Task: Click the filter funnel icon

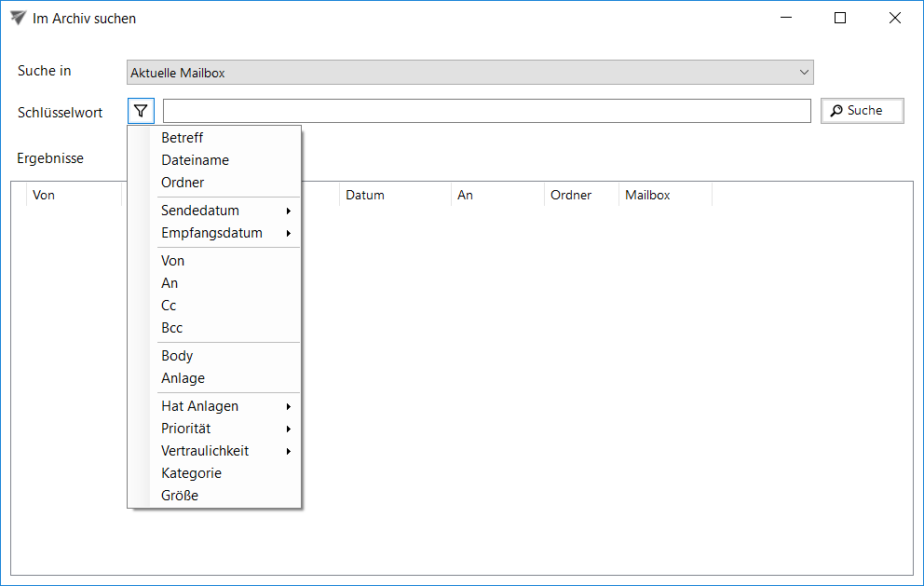Action: (141, 111)
